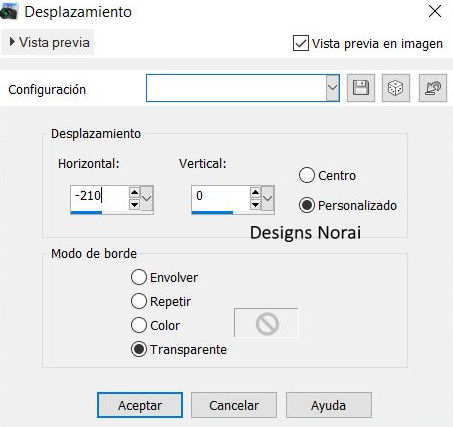This screenshot has height=427, width=453.
Task: Decrease Vertical value with down arrow
Action: click(x=255, y=204)
